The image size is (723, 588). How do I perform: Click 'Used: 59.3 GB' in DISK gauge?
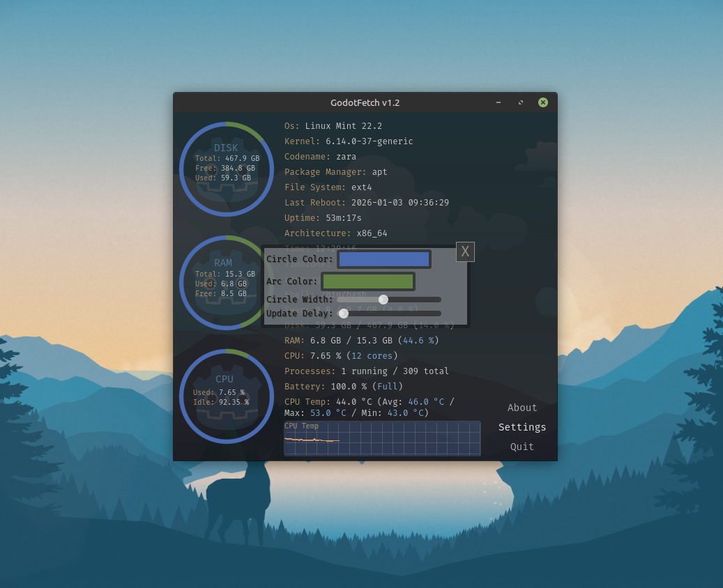pos(223,178)
